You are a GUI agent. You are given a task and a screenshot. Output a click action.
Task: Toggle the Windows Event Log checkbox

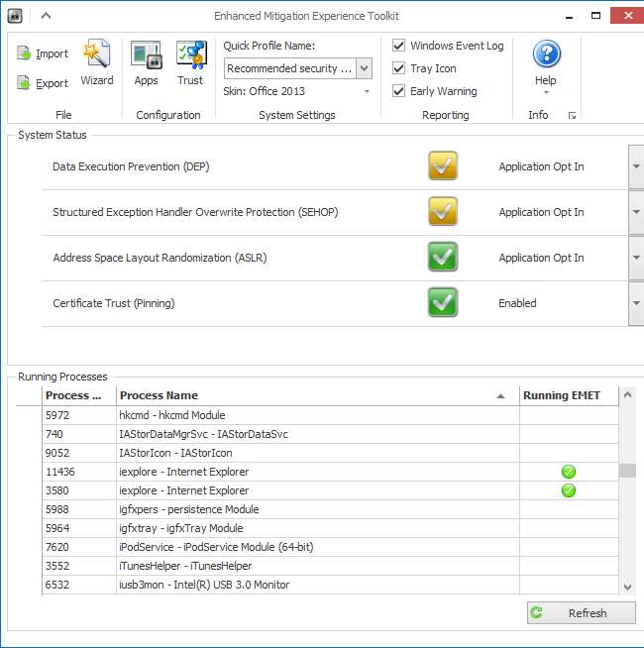[x=398, y=46]
